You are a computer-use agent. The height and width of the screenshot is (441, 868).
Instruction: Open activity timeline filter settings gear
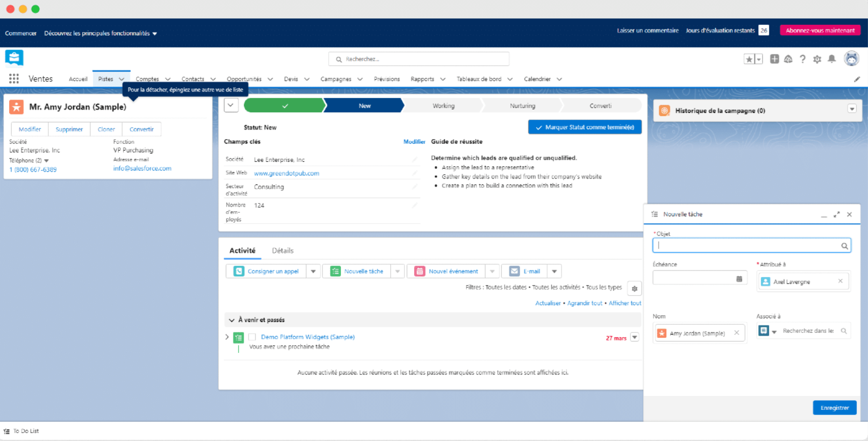point(635,288)
